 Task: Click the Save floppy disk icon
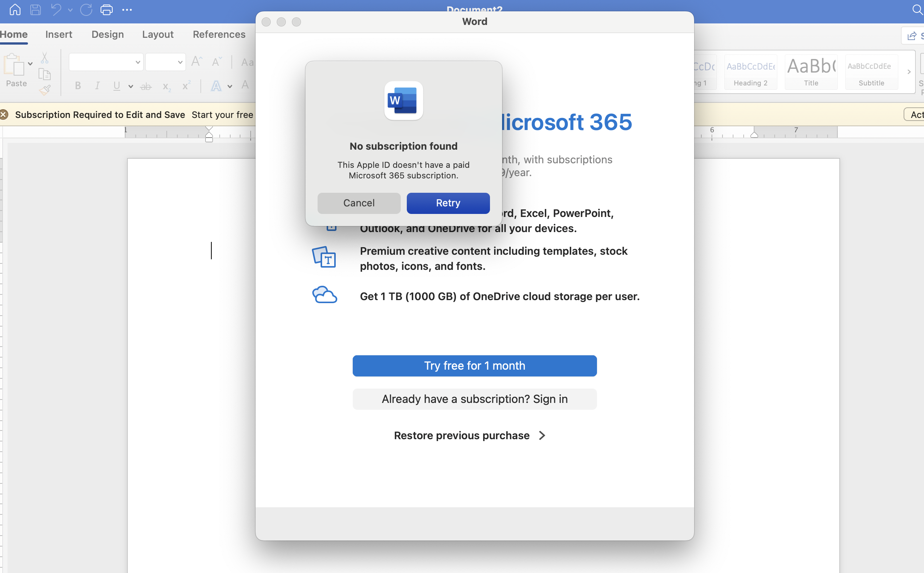click(36, 10)
